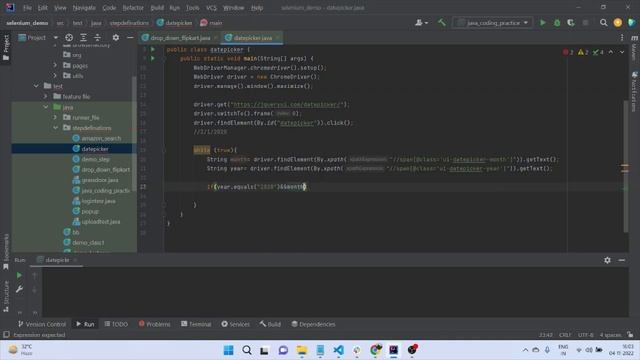Collapse the test folder
The width and height of the screenshot is (640, 360).
tap(36, 86)
